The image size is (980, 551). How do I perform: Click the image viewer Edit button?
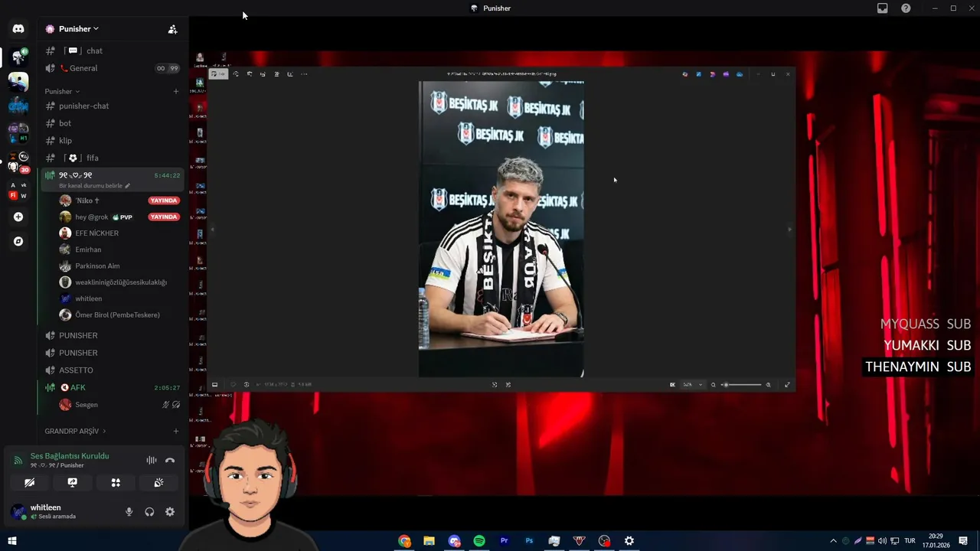click(x=219, y=74)
